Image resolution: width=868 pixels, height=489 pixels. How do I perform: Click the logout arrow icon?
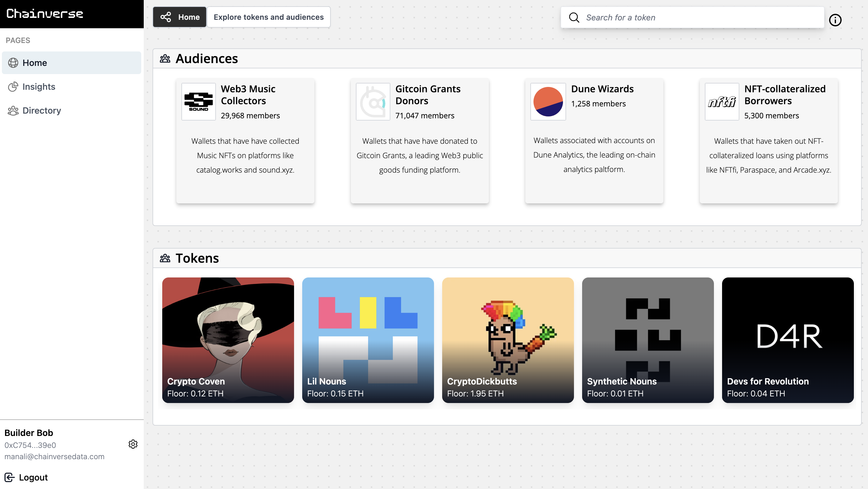point(9,477)
